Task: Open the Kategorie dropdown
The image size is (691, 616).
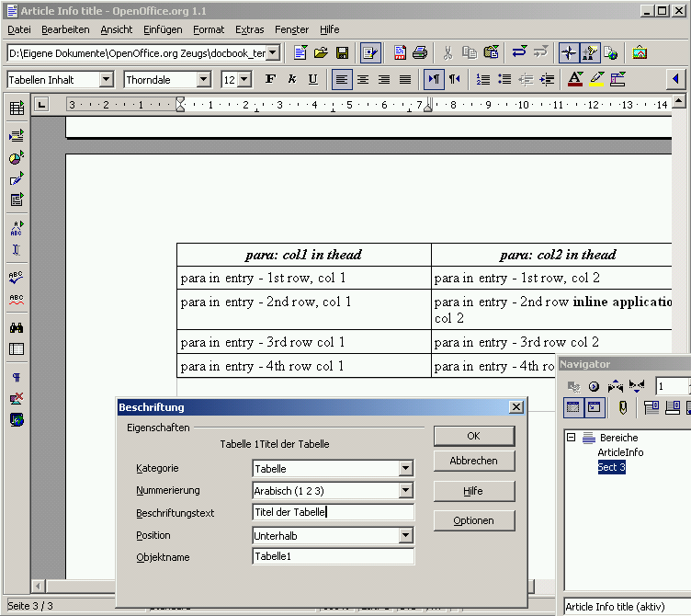Action: click(x=406, y=468)
